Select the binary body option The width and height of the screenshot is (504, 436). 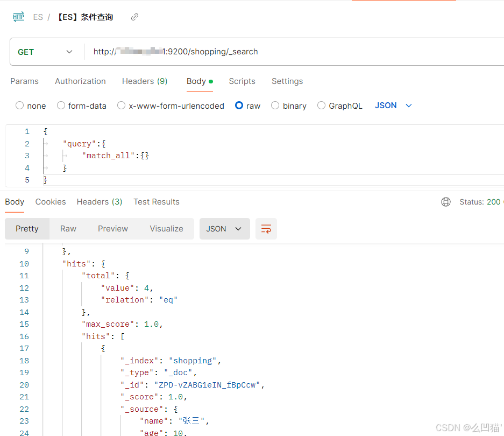[x=275, y=106]
